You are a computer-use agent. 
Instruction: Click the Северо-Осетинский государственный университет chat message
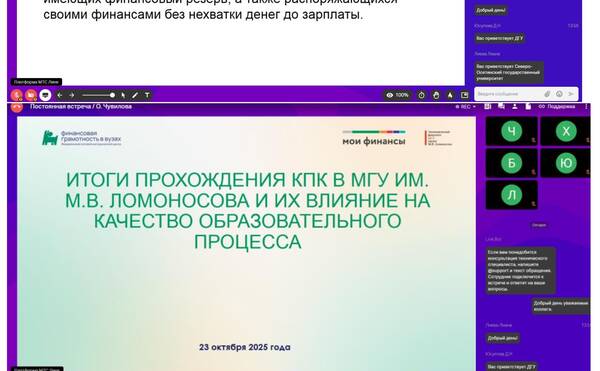[x=509, y=72]
